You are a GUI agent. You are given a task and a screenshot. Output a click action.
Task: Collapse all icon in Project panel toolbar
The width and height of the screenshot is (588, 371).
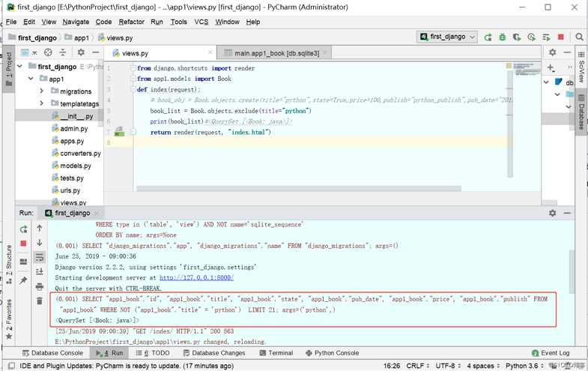click(x=63, y=52)
